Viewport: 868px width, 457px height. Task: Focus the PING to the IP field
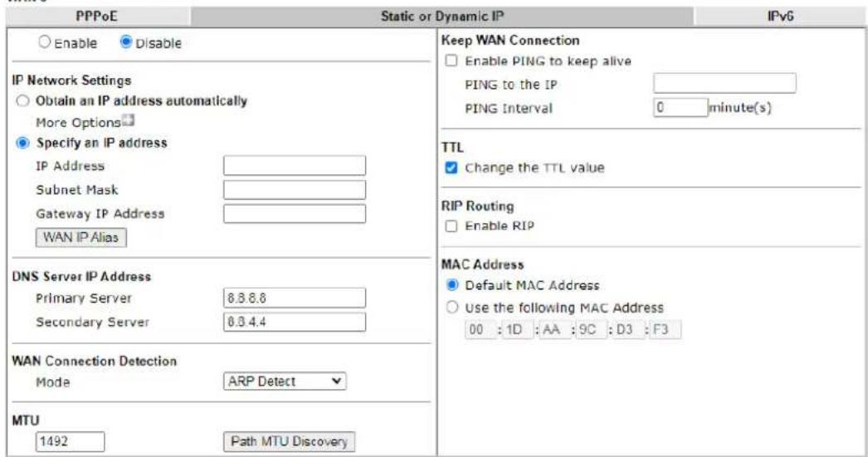pyautogui.click(x=724, y=83)
